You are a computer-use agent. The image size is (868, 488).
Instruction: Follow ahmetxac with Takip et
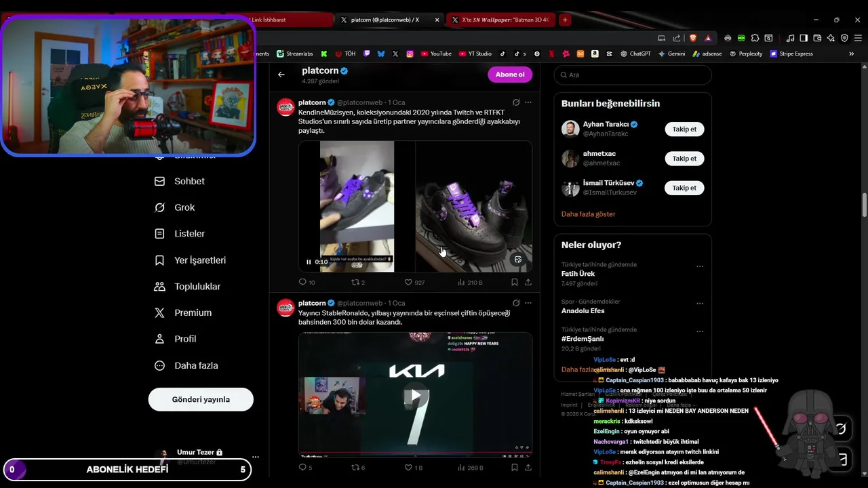coord(684,159)
